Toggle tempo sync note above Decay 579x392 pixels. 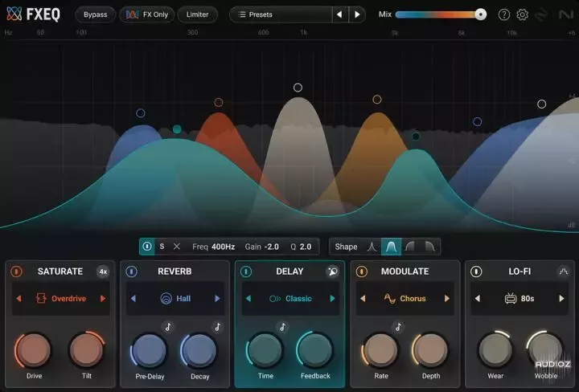(x=217, y=327)
